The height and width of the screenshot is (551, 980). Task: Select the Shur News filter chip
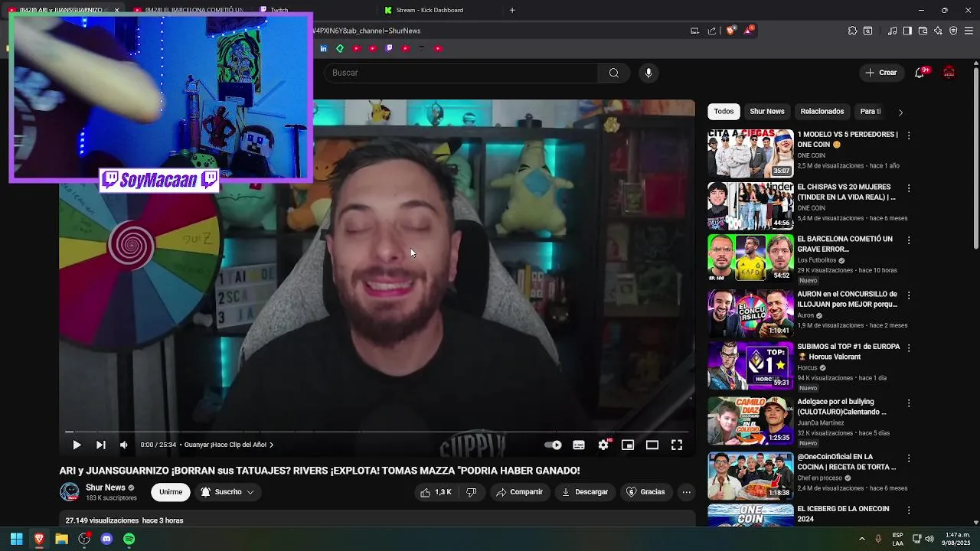pyautogui.click(x=767, y=112)
